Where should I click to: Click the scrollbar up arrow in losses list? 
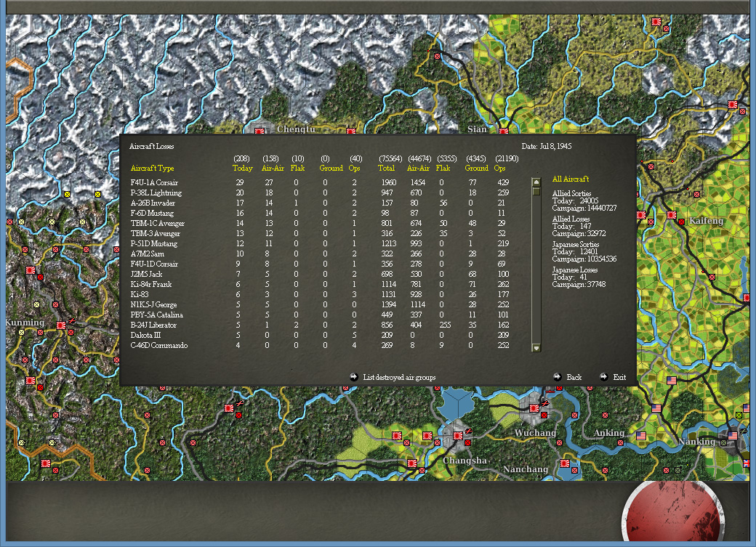click(536, 182)
